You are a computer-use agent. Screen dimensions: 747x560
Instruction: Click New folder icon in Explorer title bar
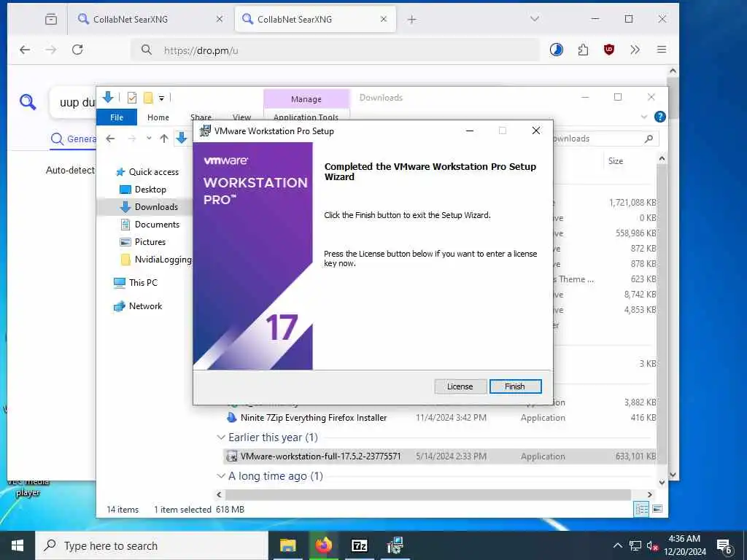click(148, 98)
